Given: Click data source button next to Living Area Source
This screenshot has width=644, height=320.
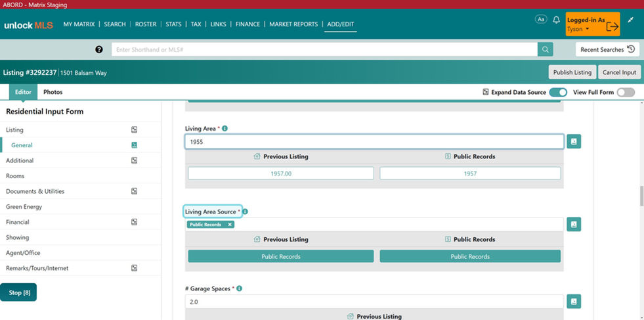Looking at the screenshot, I should coord(574,225).
